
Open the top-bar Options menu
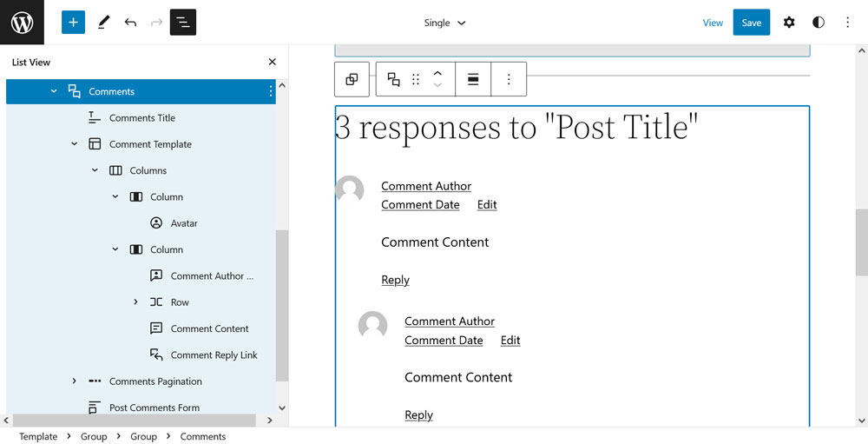tap(847, 23)
